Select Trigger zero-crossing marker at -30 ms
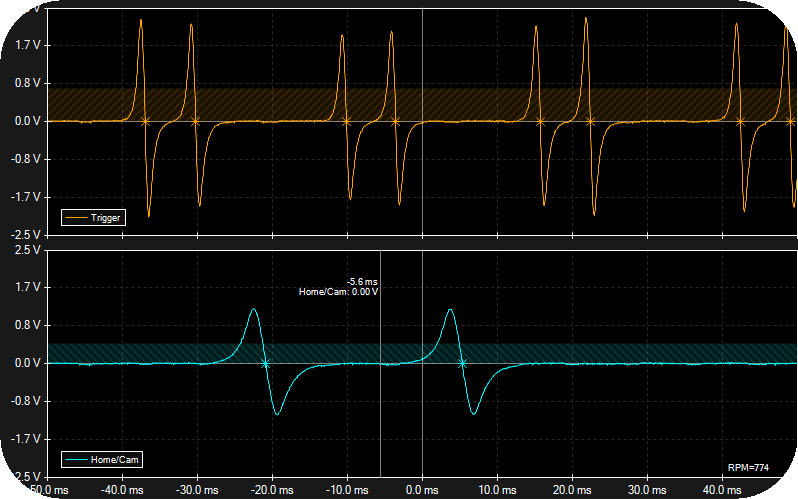 195,122
